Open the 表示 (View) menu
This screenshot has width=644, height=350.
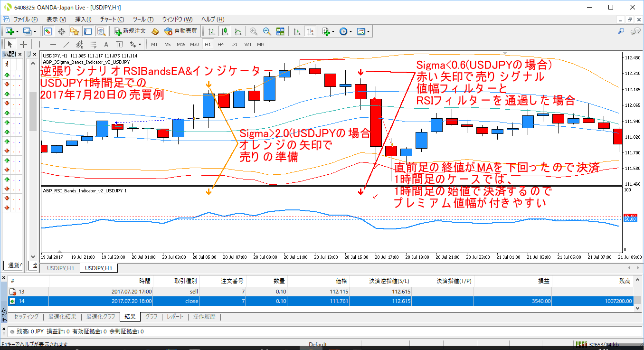point(56,19)
